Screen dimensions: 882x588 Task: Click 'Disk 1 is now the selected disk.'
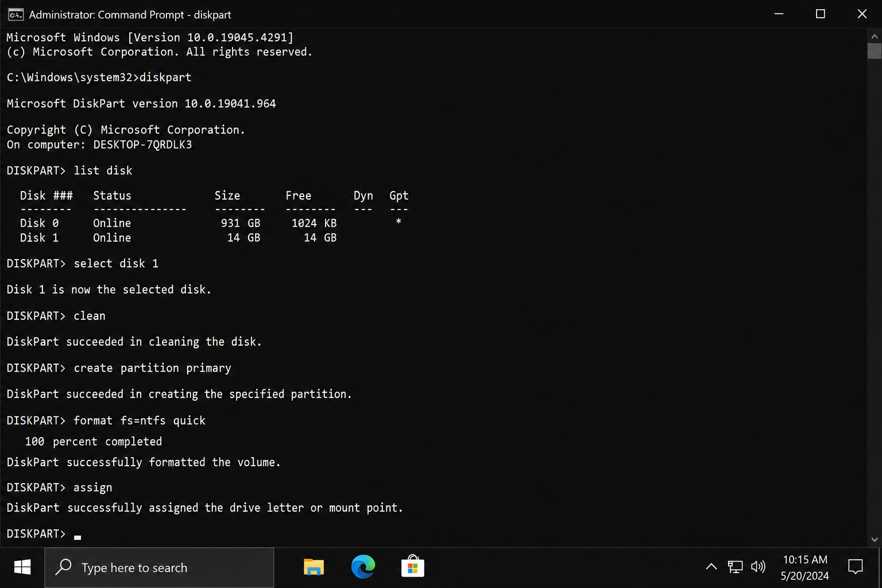109,289
